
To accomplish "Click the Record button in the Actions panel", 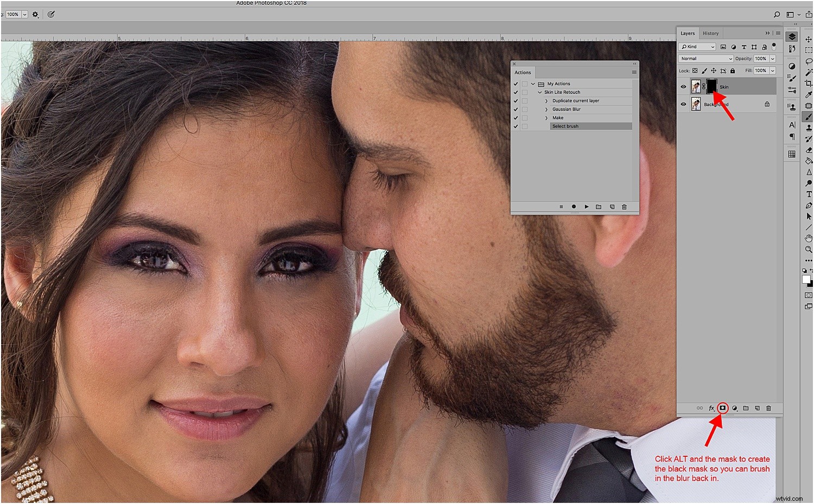I will tap(574, 207).
